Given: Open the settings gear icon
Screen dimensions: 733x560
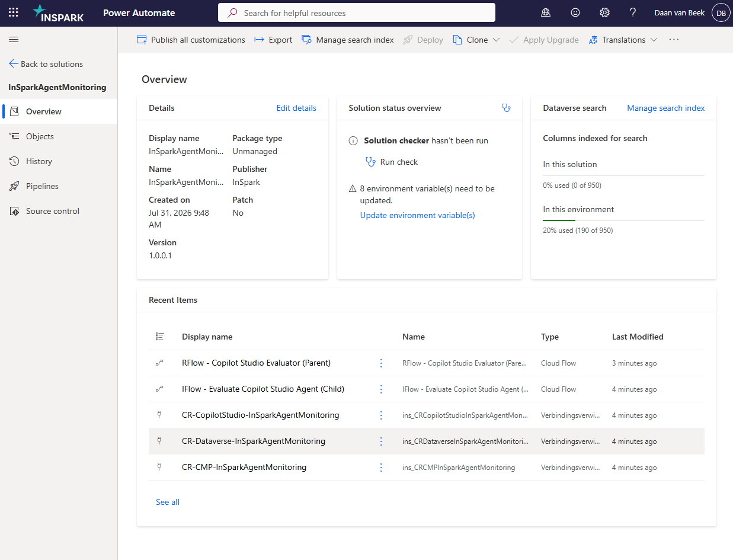Looking at the screenshot, I should (x=604, y=12).
